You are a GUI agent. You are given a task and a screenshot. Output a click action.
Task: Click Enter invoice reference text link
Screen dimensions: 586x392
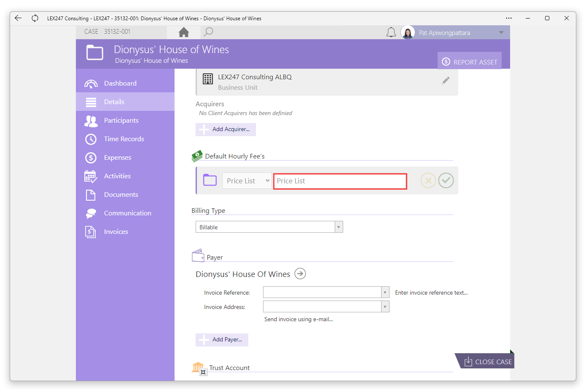(431, 293)
